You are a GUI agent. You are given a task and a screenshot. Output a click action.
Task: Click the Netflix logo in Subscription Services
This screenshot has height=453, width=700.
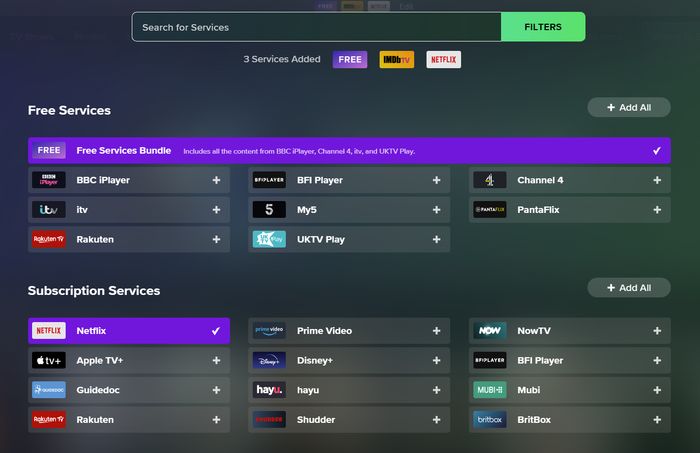pyautogui.click(x=49, y=331)
